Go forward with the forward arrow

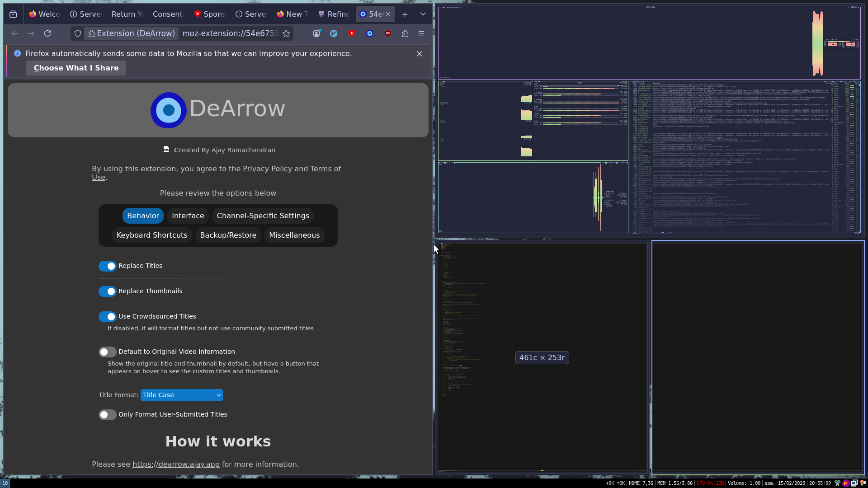coord(31,33)
